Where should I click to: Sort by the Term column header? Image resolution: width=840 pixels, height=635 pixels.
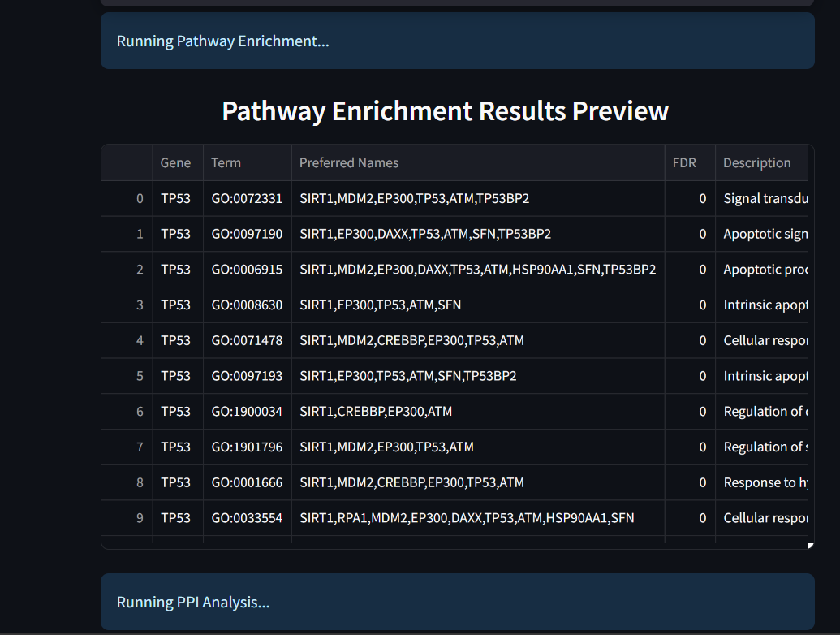[226, 162]
